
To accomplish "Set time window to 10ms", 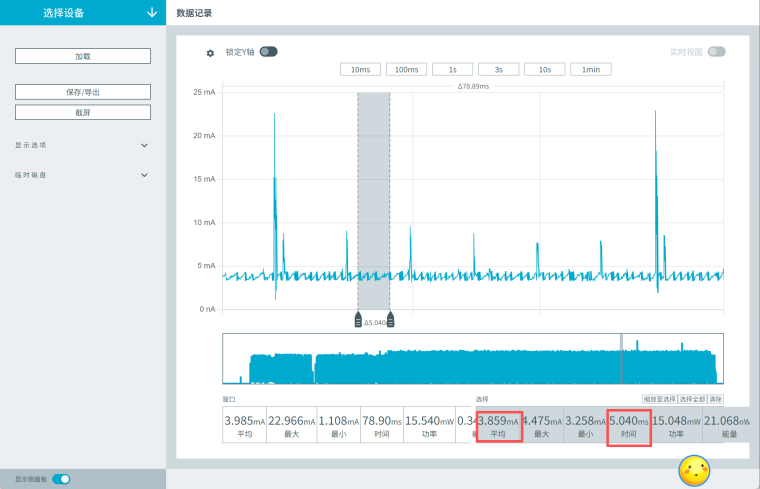I will (360, 69).
